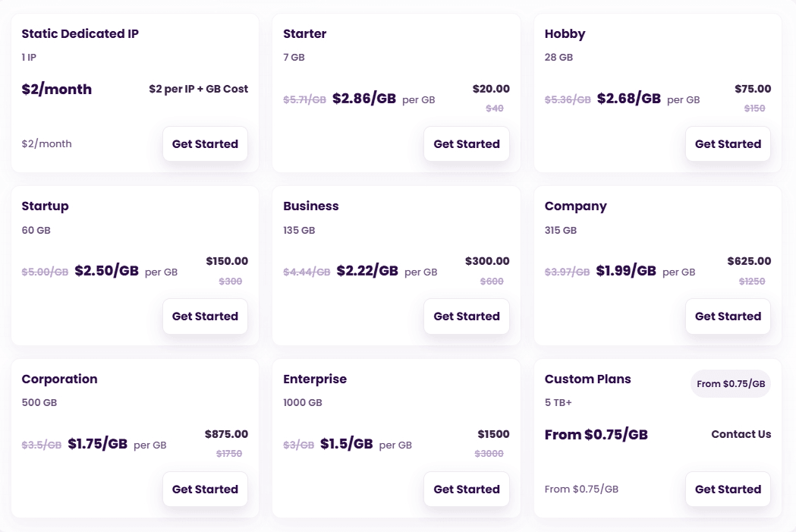Click Get Started on the Enterprise plan
Screen dimensions: 796x532
click(467, 490)
